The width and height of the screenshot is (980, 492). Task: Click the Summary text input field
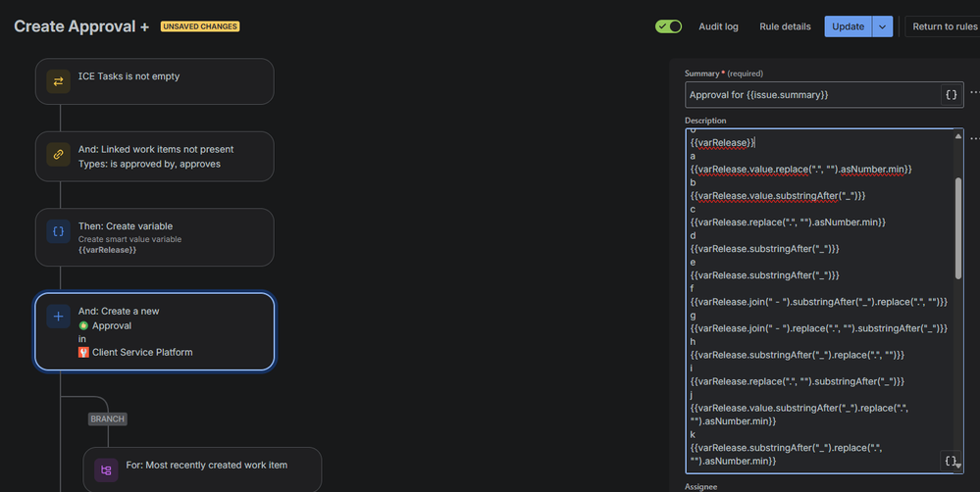tap(810, 95)
